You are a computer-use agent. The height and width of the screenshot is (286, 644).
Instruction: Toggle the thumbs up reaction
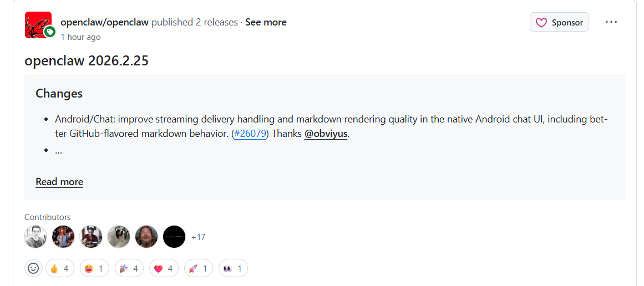[x=60, y=269]
